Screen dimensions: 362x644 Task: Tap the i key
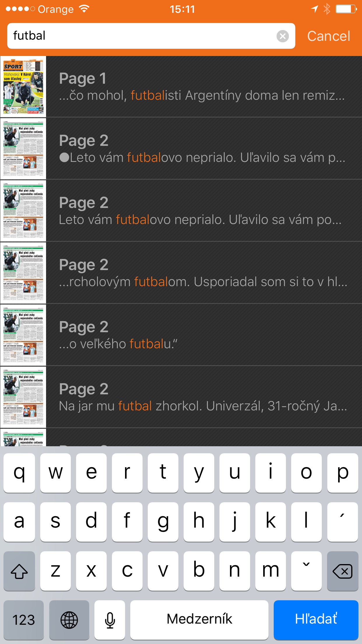coord(270,473)
